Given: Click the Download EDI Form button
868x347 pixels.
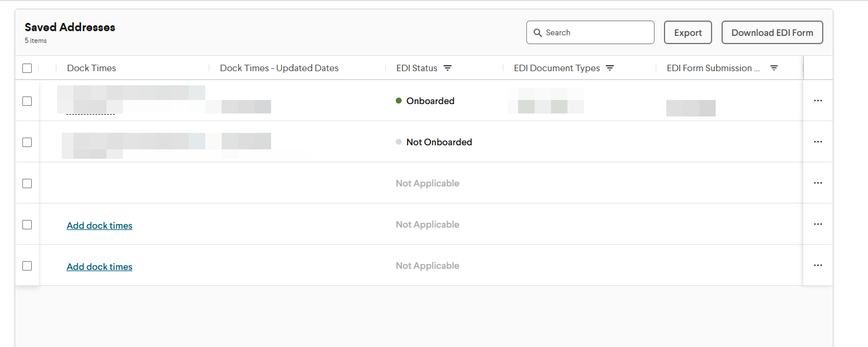Looking at the screenshot, I should pyautogui.click(x=772, y=33).
